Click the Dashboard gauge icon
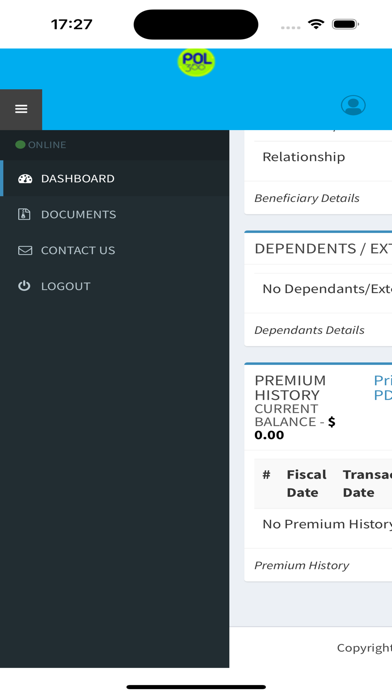Screen dimensions: 392x696 25,179
